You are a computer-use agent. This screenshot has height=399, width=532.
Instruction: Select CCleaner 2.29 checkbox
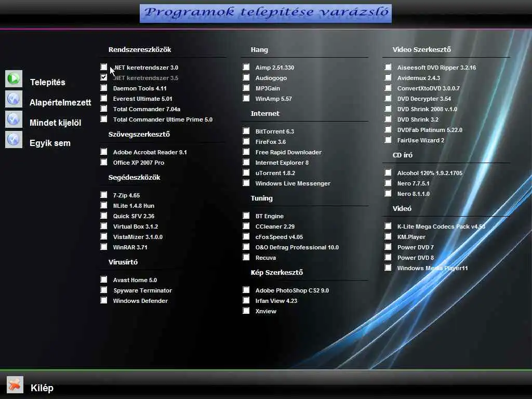tap(246, 226)
